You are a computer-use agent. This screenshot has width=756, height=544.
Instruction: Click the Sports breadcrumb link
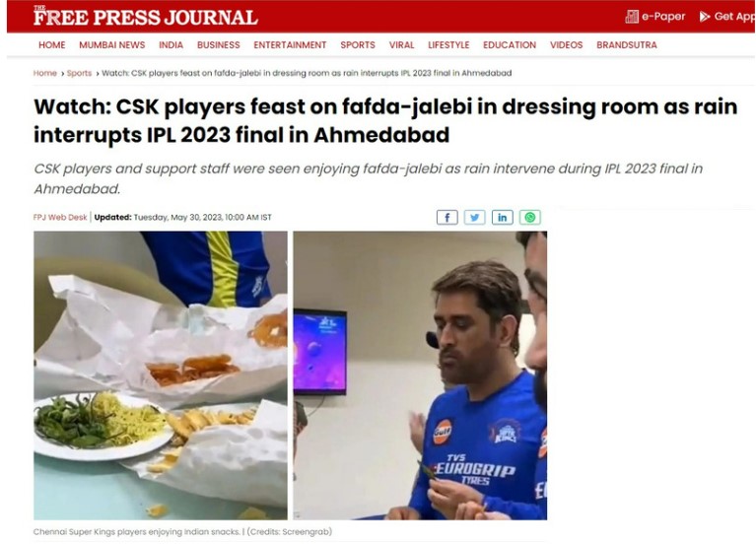pyautogui.click(x=79, y=73)
